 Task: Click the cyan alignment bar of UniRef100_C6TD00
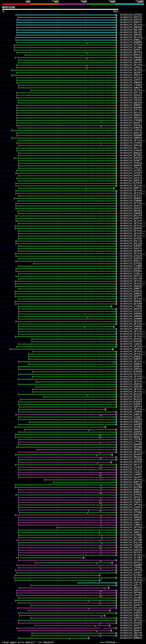[x=66, y=15]
